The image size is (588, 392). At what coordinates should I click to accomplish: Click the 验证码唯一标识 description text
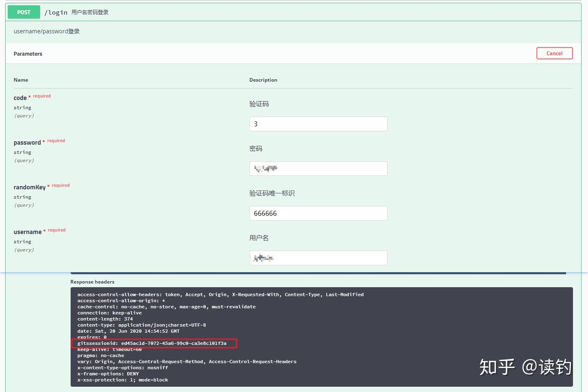[x=272, y=193]
